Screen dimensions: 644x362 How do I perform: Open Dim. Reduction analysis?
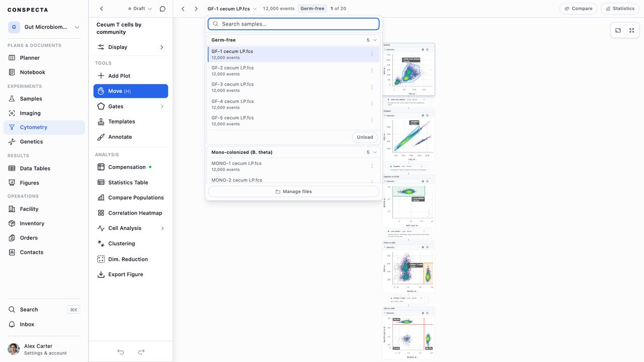click(x=131, y=259)
